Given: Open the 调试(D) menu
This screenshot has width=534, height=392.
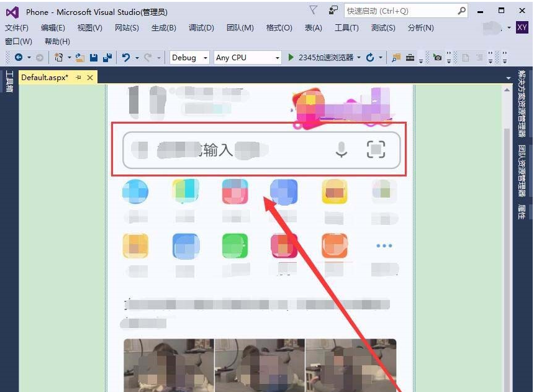Looking at the screenshot, I should tap(201, 27).
